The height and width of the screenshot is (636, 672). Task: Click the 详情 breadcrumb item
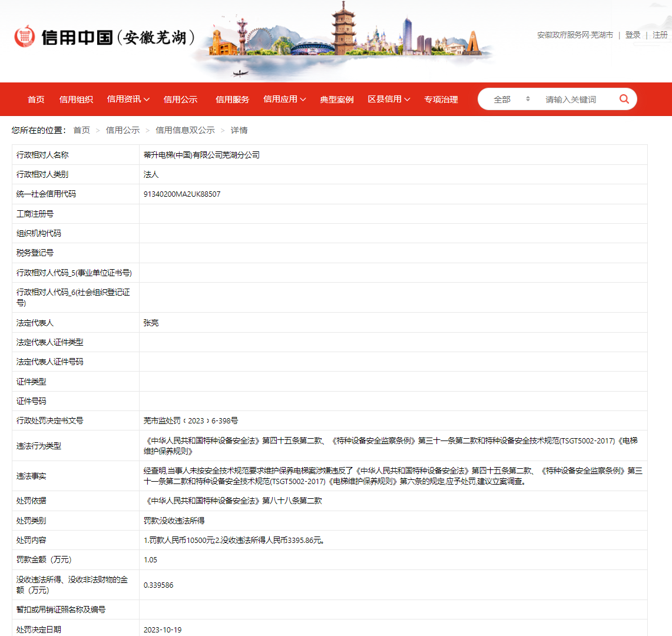pos(239,130)
